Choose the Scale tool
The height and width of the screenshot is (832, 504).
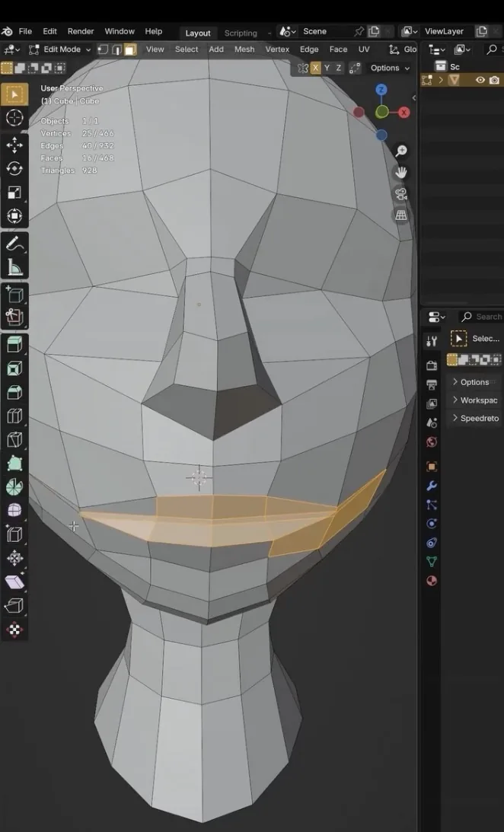pyautogui.click(x=14, y=193)
